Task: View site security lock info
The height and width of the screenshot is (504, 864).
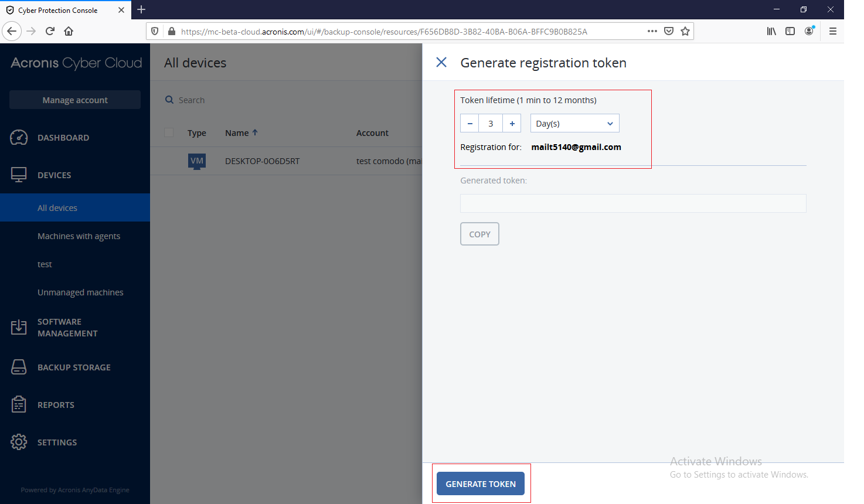Action: (x=172, y=31)
